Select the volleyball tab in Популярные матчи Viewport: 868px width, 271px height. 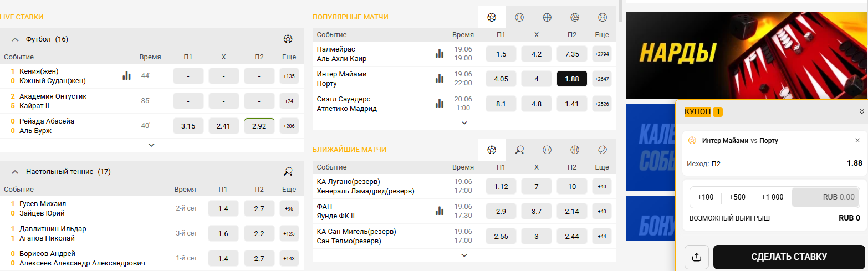[x=575, y=17]
